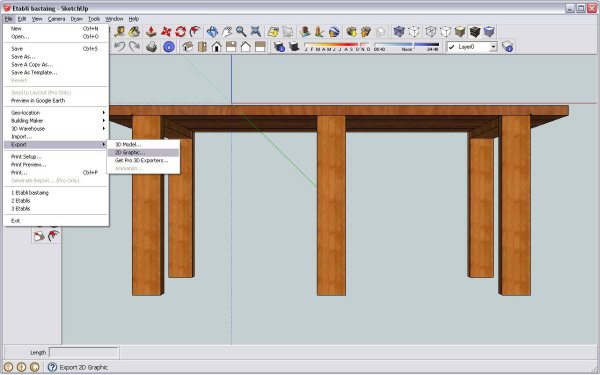Select Save A Copy As...
The height and width of the screenshot is (375, 600).
coord(57,65)
